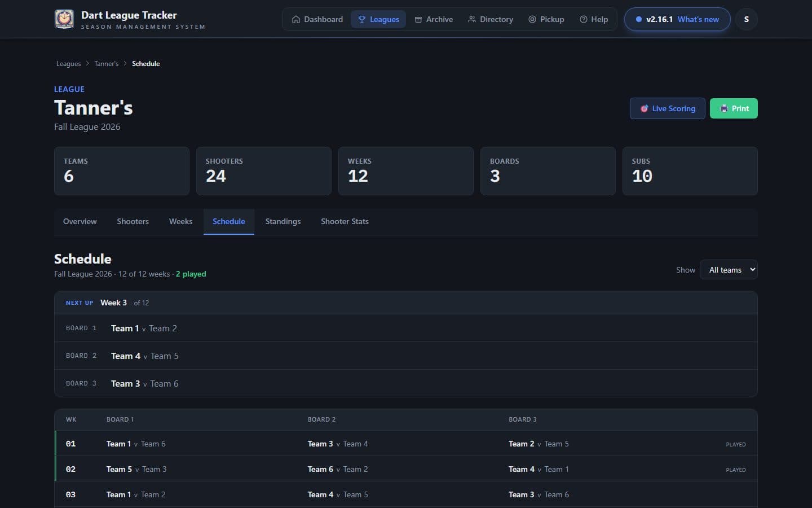Click the What's new link
This screenshot has width=812, height=508.
tap(698, 19)
